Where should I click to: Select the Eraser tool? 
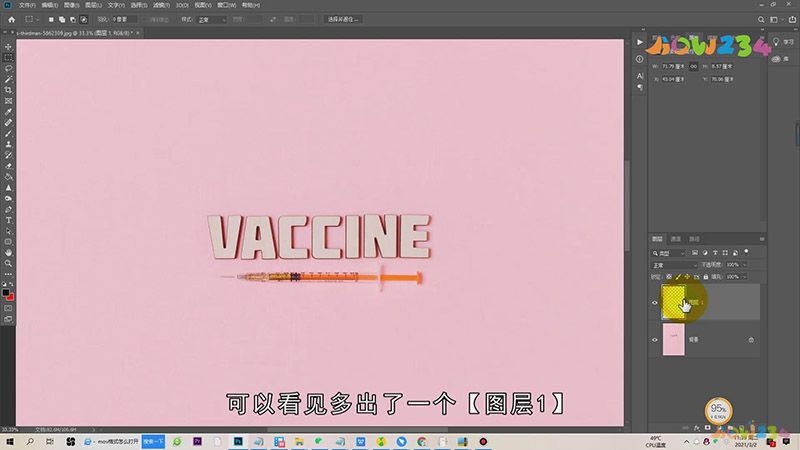[x=8, y=166]
